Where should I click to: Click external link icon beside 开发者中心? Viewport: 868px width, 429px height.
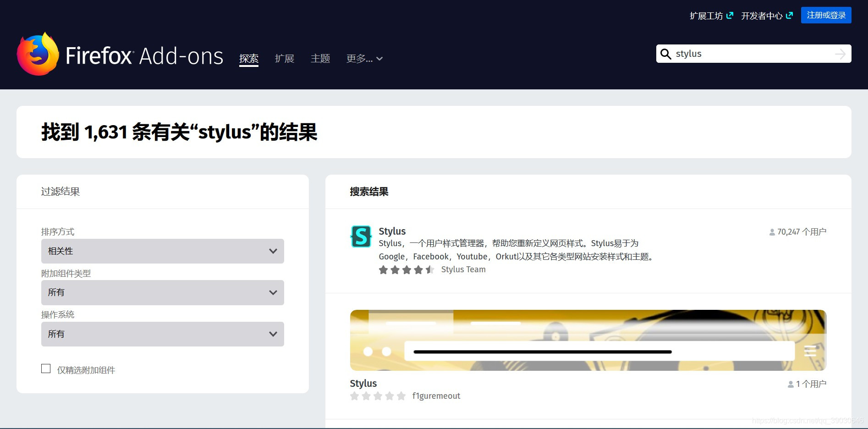[789, 16]
